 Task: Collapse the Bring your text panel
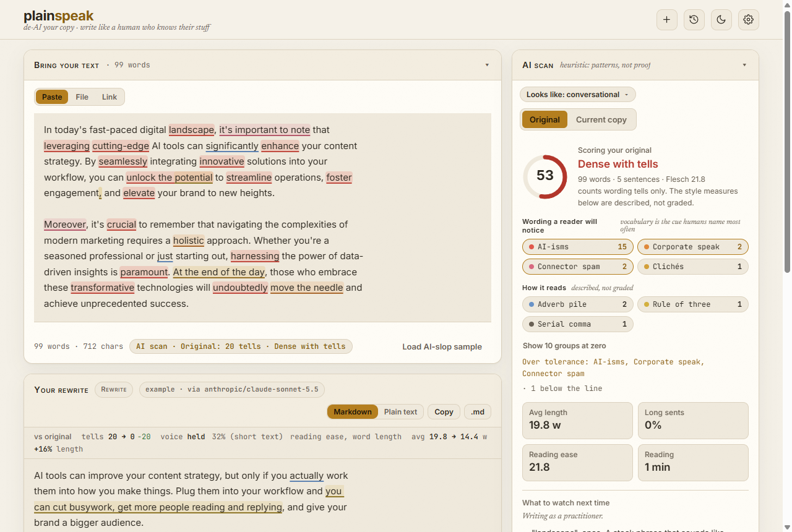(487, 65)
